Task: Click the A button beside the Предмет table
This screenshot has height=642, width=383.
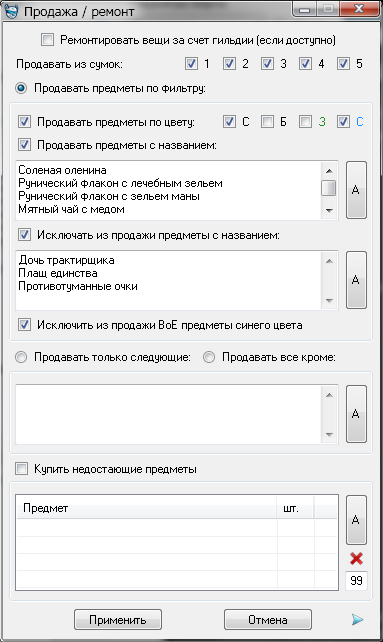Action: click(x=356, y=520)
